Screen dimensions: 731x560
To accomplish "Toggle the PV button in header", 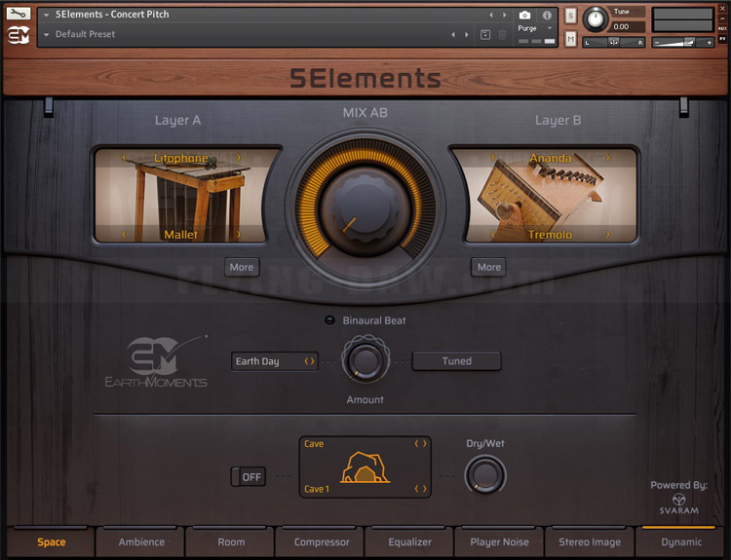I will point(722,39).
